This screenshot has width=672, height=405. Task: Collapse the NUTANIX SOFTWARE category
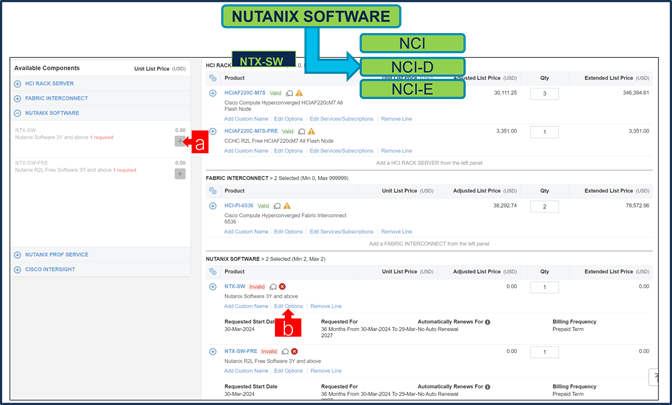click(x=18, y=113)
